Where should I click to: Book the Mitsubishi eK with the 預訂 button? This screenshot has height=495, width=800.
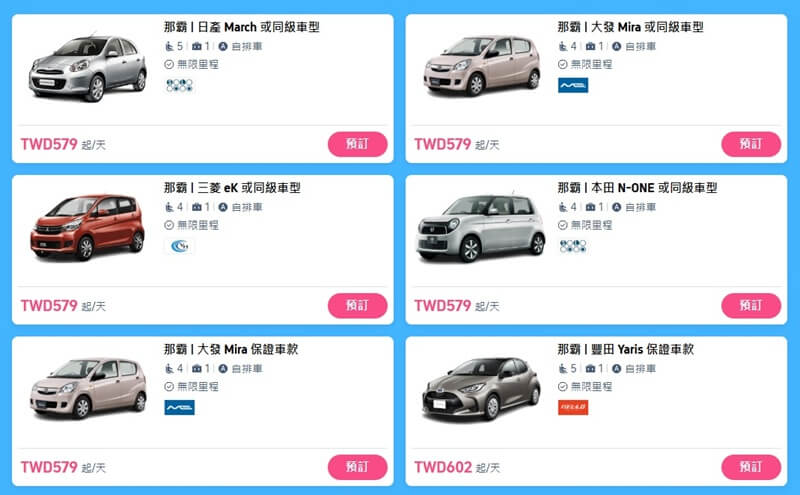[357, 306]
